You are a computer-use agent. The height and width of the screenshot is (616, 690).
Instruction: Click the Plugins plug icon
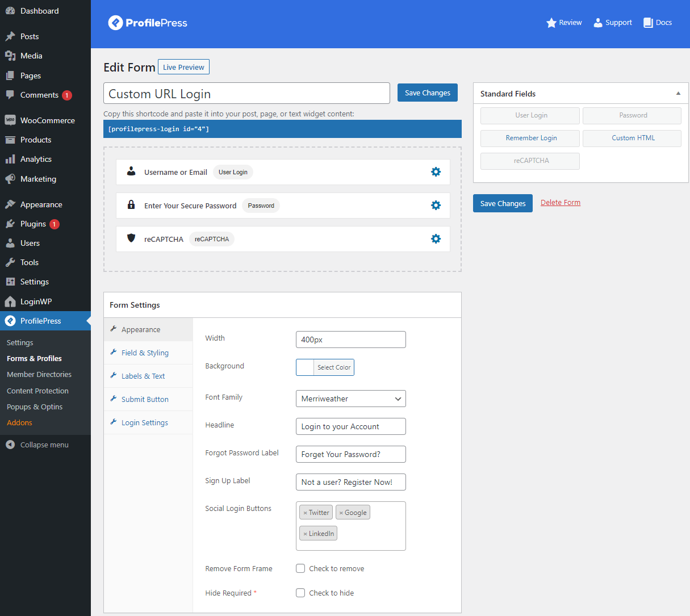click(10, 224)
